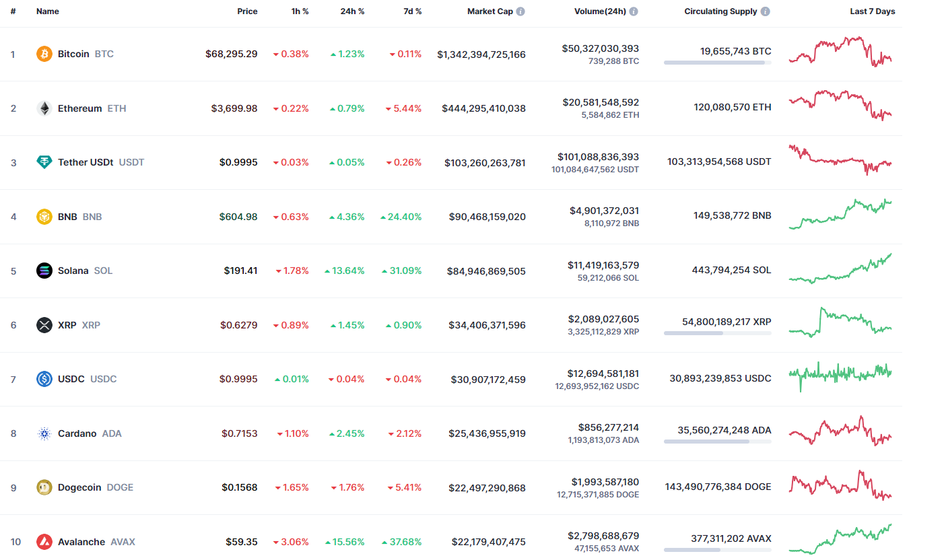
Task: Click the Market Cap info icon
Action: click(520, 11)
